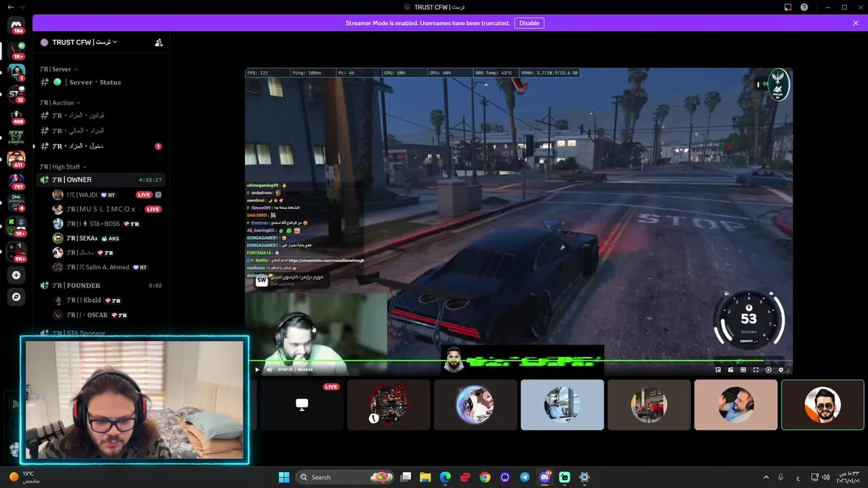Show hidden system tray icons chevron
868x488 pixels.
click(766, 477)
